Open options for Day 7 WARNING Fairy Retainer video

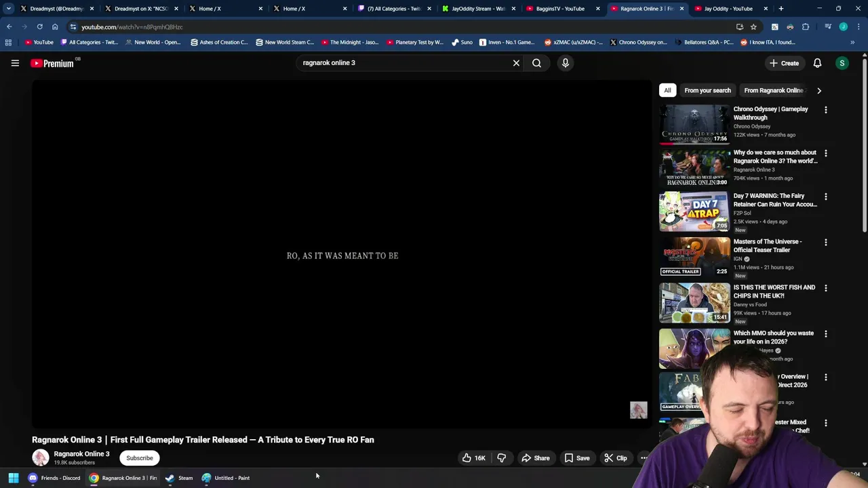coord(825,197)
